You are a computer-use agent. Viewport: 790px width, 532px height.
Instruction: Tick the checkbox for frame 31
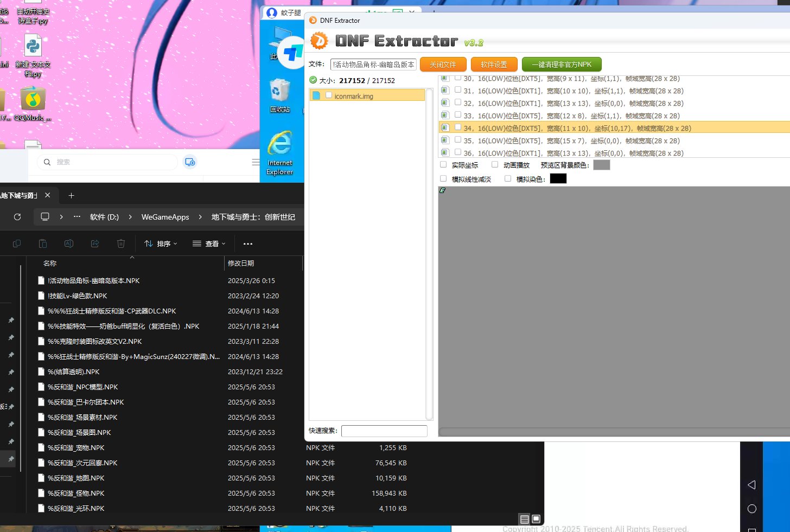coord(458,90)
